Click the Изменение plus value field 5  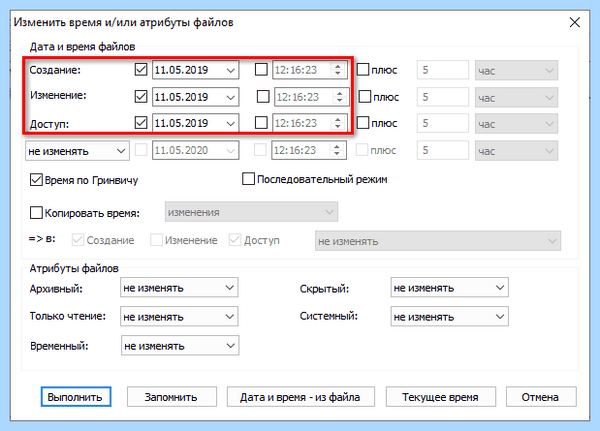pos(443,97)
